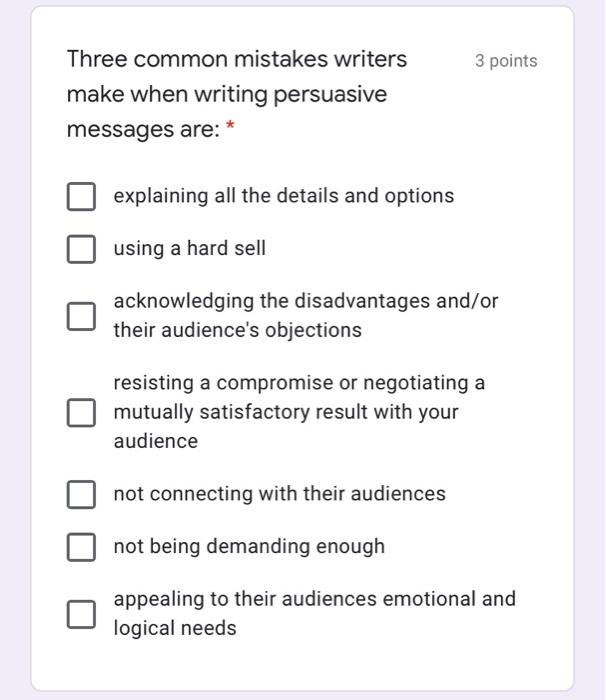Viewport: 606px width, 700px height.
Task: Tick the 'using a hard sell' checkbox
Action: click(x=81, y=249)
